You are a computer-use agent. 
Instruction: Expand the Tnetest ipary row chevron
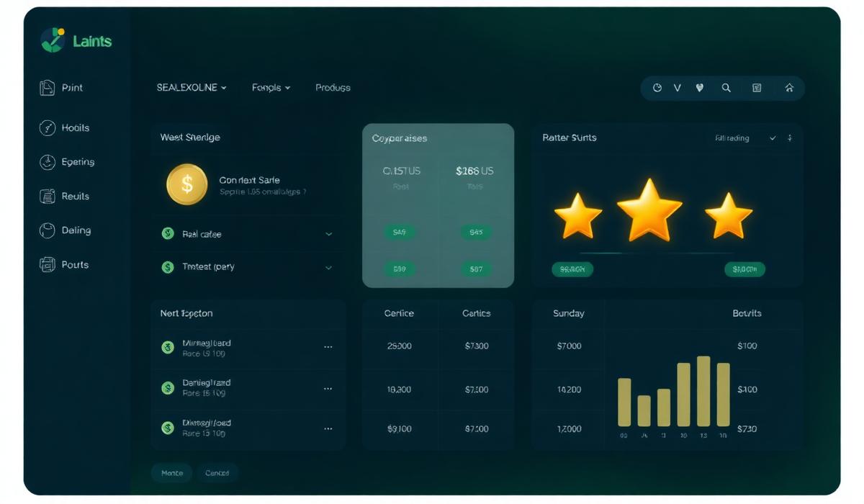(329, 268)
